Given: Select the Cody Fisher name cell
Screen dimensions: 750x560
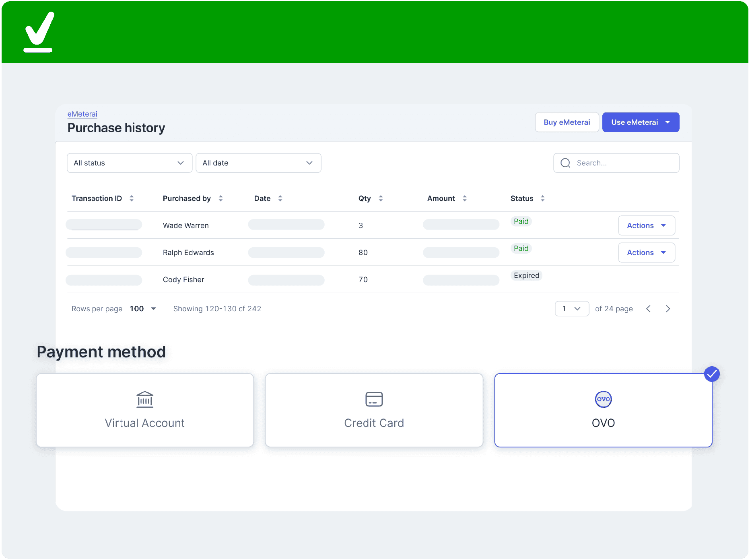Looking at the screenshot, I should [183, 279].
